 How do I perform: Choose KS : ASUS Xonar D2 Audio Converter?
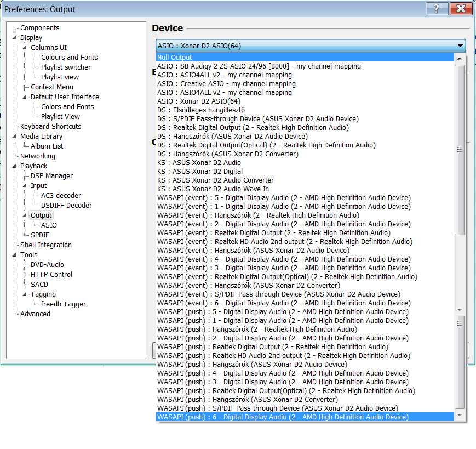click(x=305, y=180)
